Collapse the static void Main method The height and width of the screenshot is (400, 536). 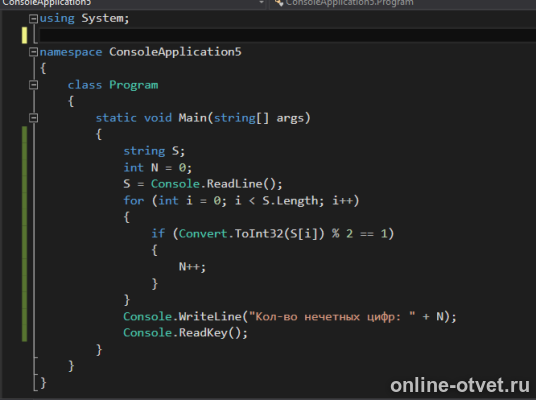tap(33, 118)
